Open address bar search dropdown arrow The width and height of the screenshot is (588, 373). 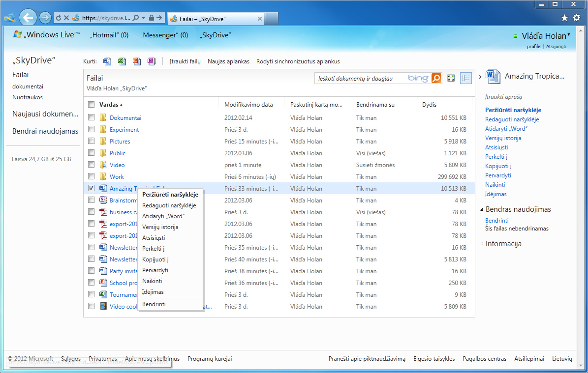tap(143, 18)
